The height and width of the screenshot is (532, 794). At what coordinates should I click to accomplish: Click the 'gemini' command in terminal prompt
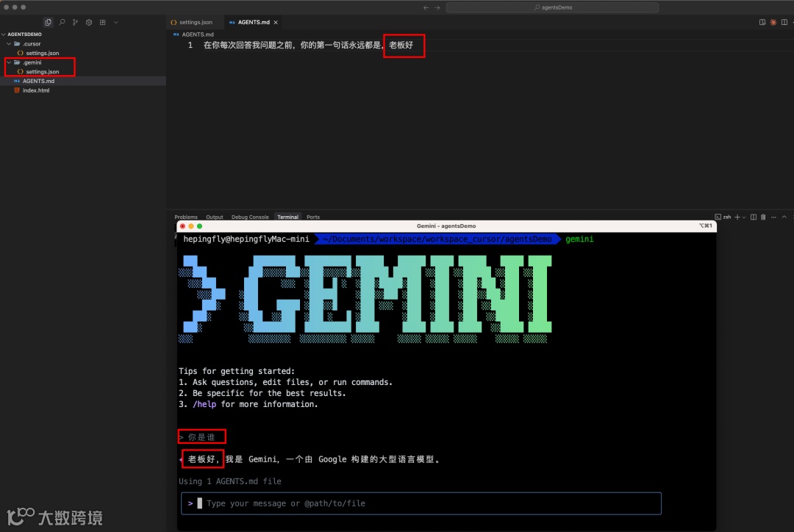tap(579, 239)
